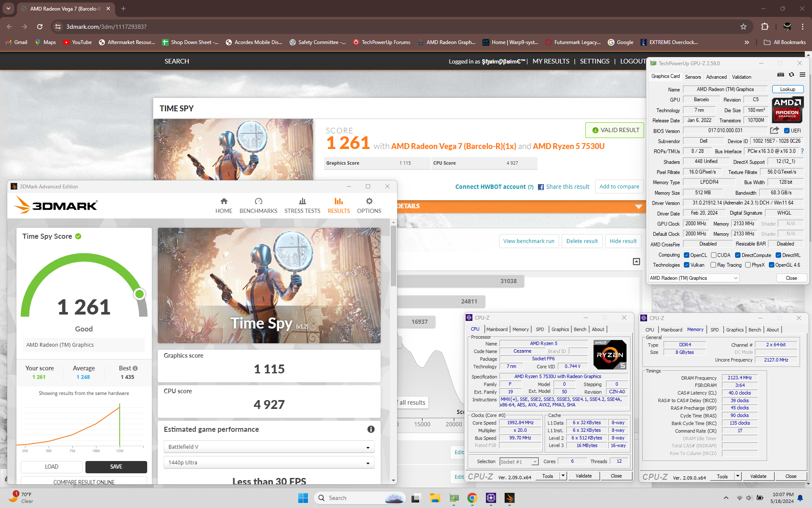
Task: Expand the Tools arrow in right CPU-Z
Action: (738, 476)
